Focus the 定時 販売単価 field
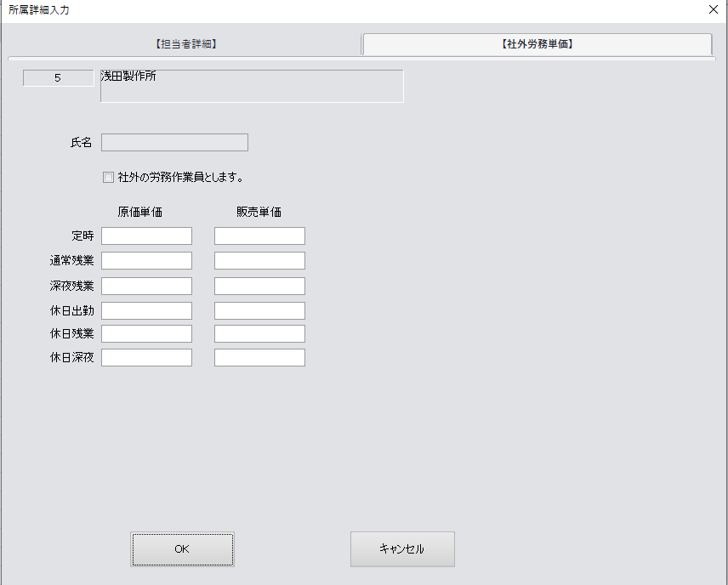The width and height of the screenshot is (728, 585). [x=259, y=236]
